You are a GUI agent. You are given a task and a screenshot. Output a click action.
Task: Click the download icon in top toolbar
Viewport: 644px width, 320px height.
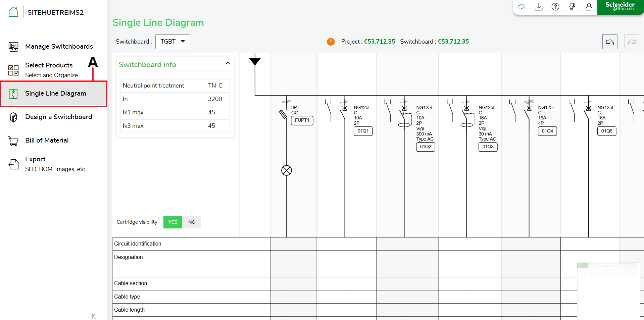539,7
